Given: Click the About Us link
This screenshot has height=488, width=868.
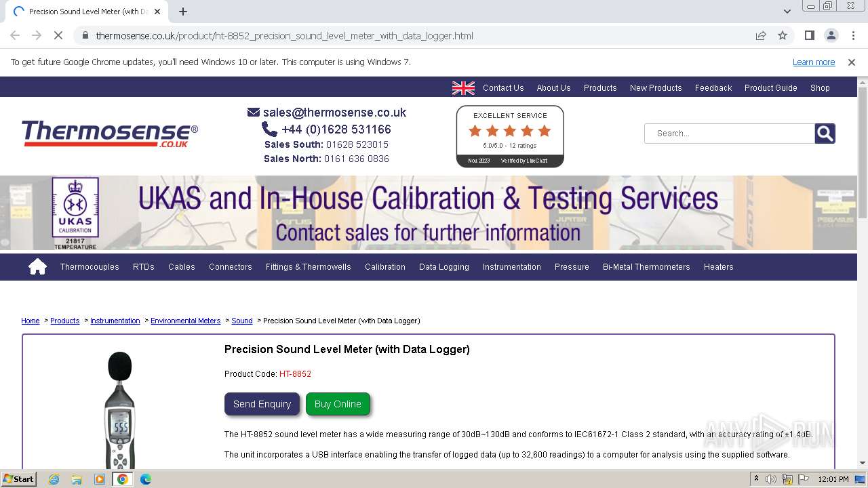Looking at the screenshot, I should 553,88.
